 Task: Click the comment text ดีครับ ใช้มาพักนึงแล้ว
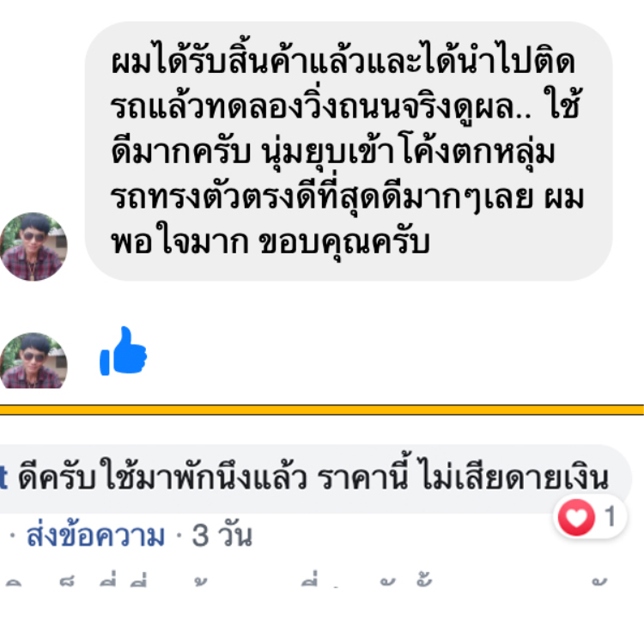pyautogui.click(x=162, y=477)
